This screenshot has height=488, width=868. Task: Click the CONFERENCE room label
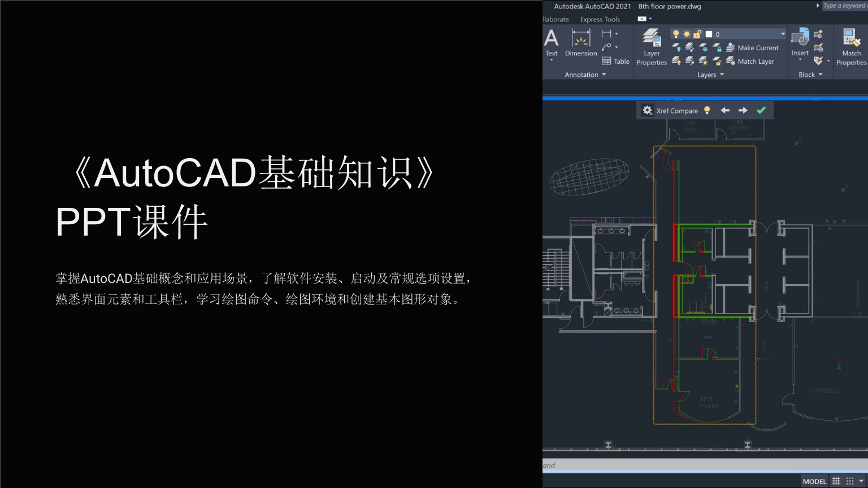(825, 391)
